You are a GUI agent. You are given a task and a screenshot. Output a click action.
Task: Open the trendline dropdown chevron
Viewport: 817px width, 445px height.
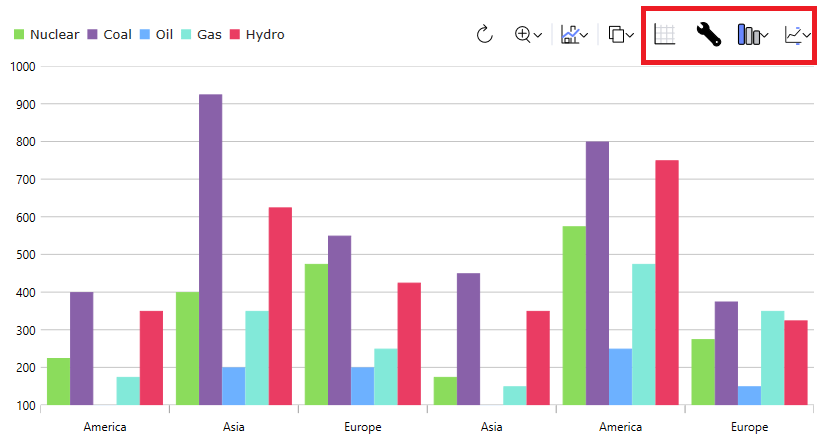(806, 36)
